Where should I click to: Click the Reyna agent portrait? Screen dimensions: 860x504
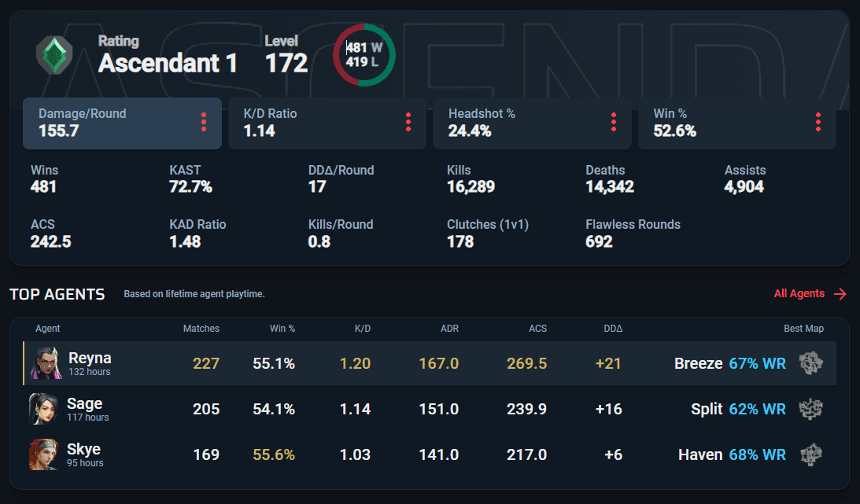(46, 363)
